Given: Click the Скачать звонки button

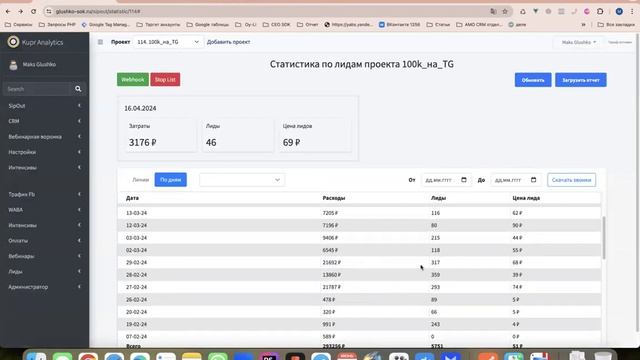Looking at the screenshot, I should click(571, 180).
